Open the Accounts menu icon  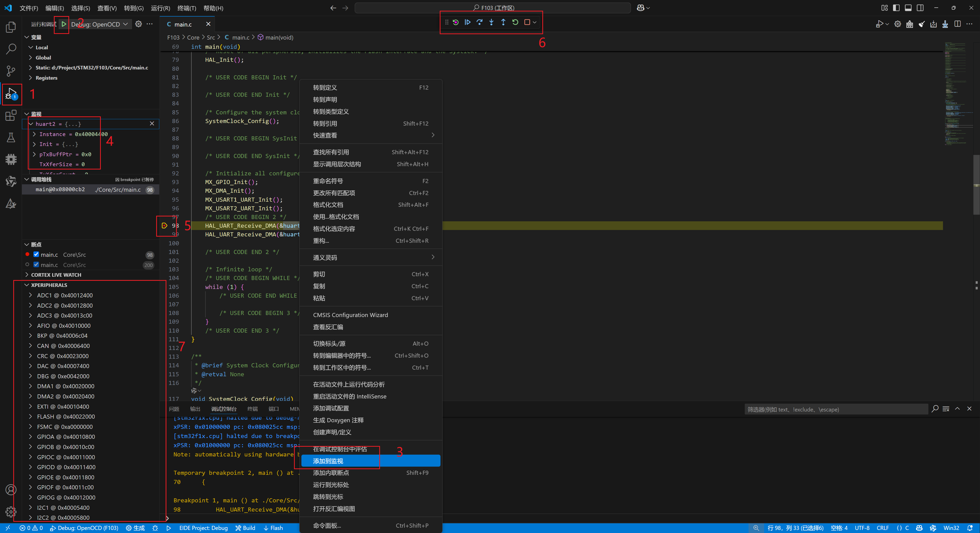(11, 490)
